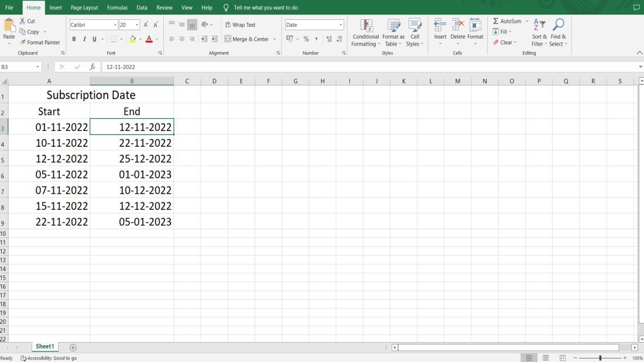The height and width of the screenshot is (362, 644).
Task: Align text right
Action: 192,39
